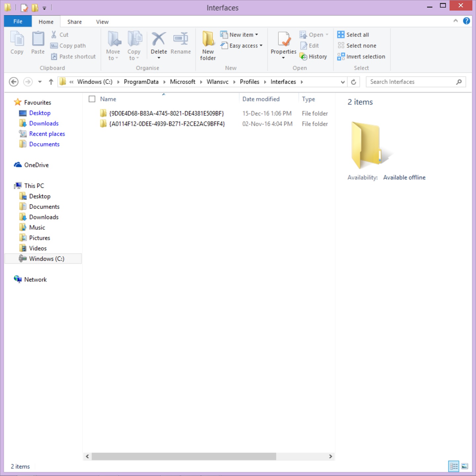Expand the address bar history dropdown
Viewport: 476px width, 476px height.
[343, 82]
